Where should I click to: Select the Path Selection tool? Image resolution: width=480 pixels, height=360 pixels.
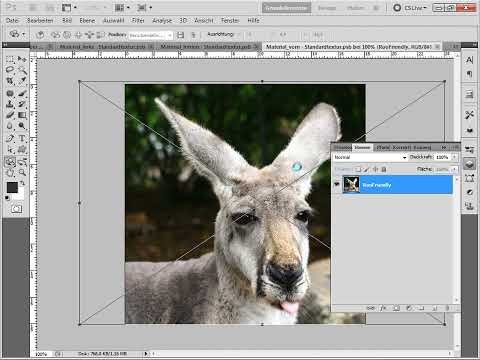click(10, 149)
